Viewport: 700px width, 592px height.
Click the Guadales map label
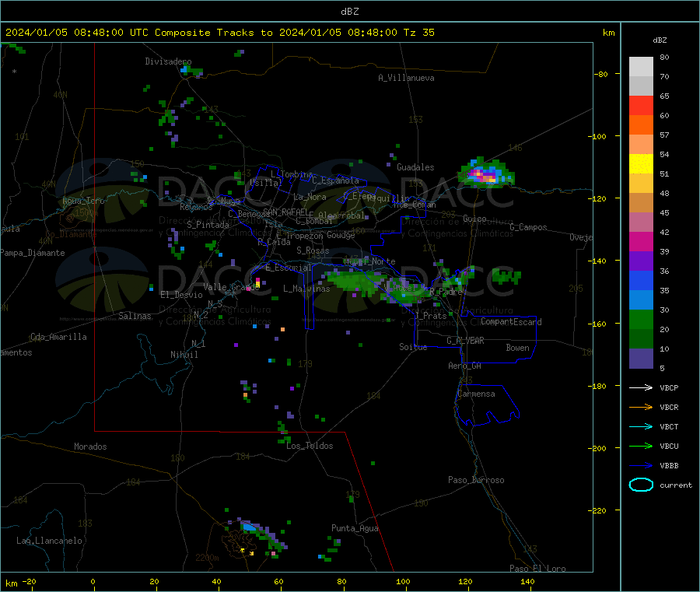point(415,167)
